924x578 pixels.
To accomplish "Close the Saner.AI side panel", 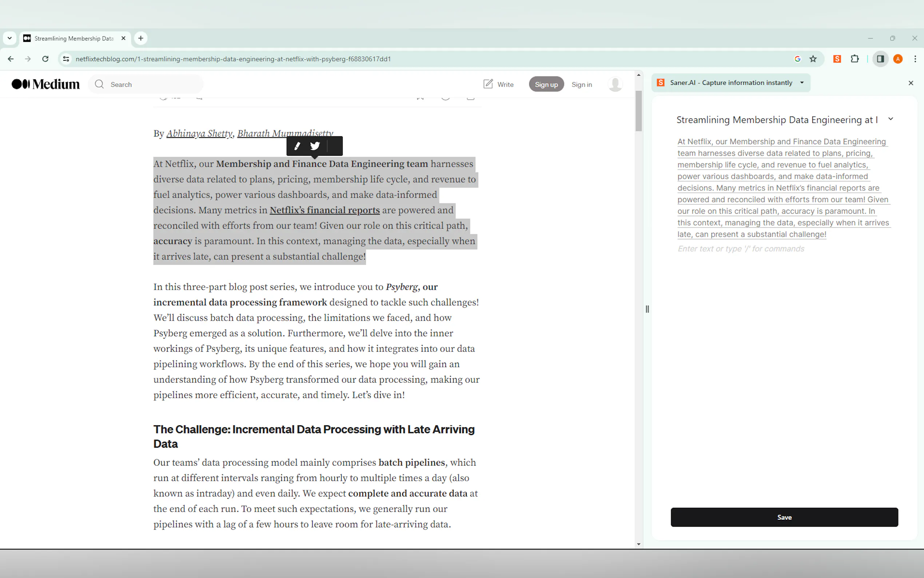I will pos(911,83).
